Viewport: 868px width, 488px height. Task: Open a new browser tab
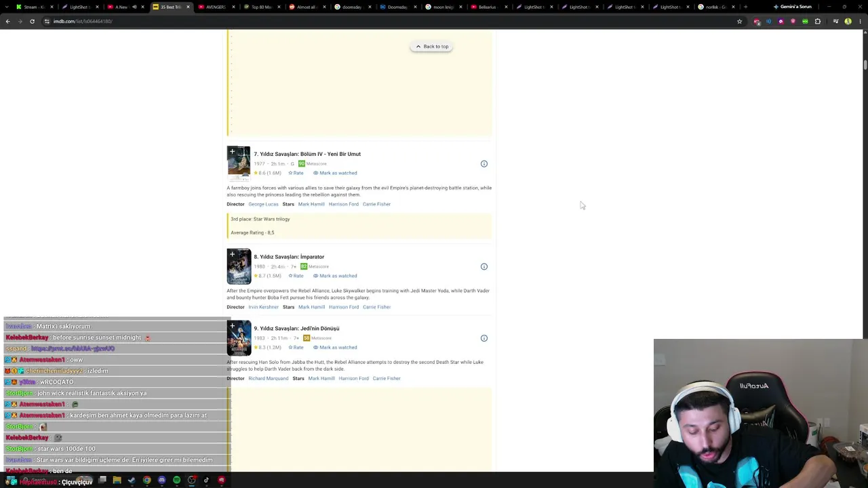pos(745,7)
